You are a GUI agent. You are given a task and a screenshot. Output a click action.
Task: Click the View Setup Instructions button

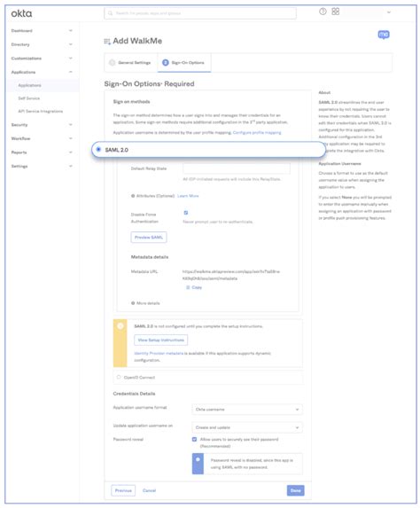click(x=161, y=340)
